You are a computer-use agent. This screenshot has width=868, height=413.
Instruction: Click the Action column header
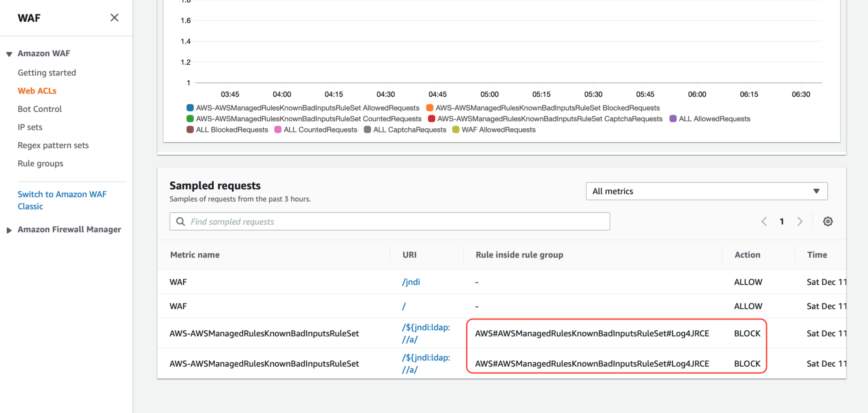click(x=747, y=255)
